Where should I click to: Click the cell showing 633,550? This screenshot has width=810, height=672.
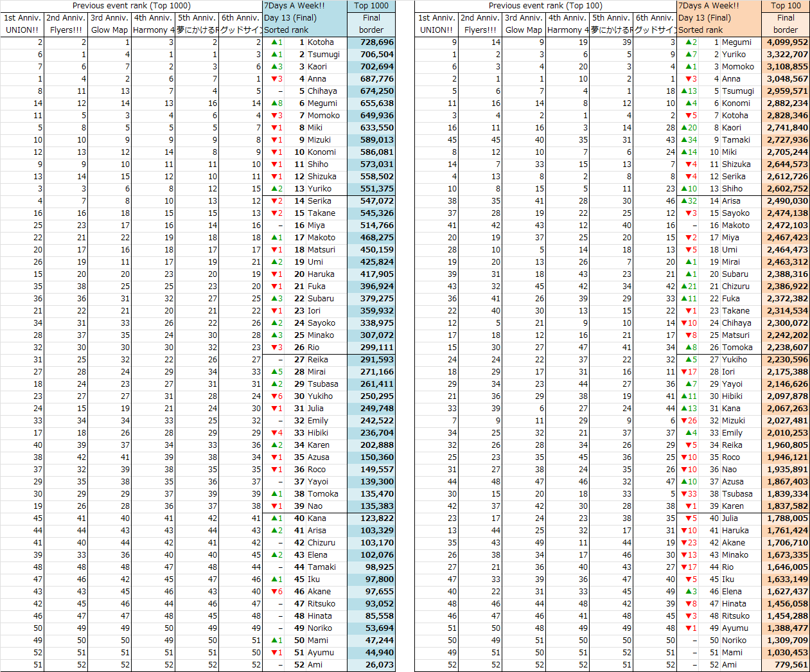371,128
